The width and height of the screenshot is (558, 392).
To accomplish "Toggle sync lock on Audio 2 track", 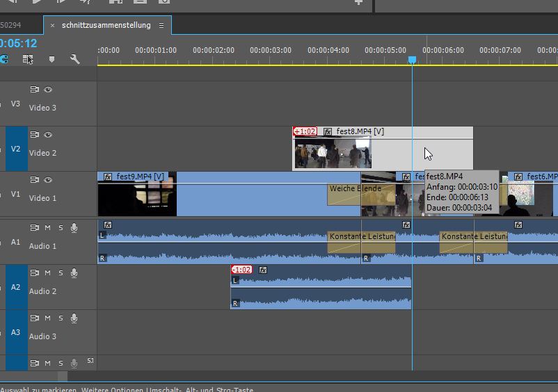I will [x=34, y=273].
